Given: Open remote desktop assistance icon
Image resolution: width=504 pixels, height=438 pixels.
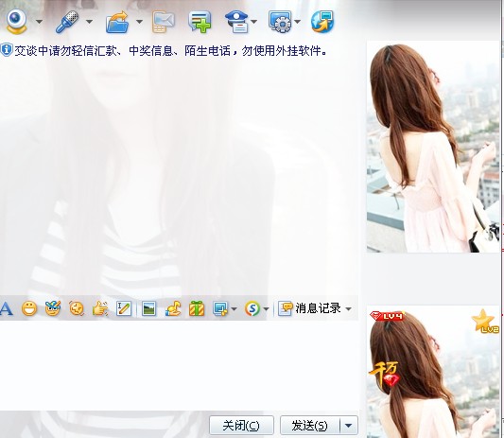Looking at the screenshot, I should (280, 22).
